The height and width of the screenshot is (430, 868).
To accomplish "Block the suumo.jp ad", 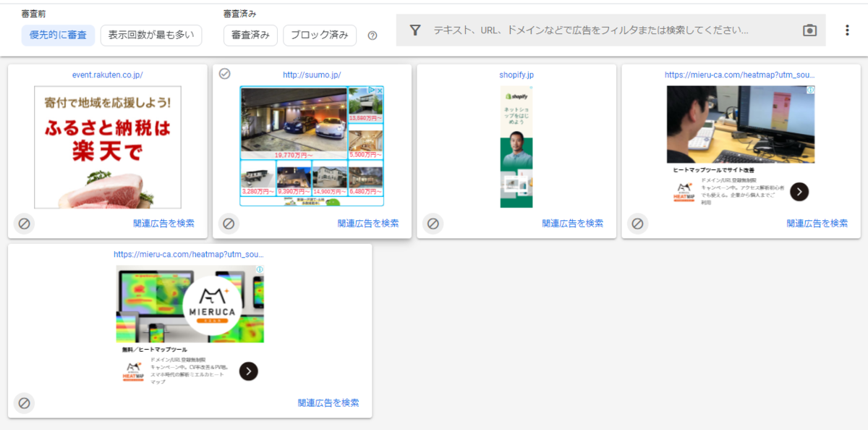I will click(229, 224).
